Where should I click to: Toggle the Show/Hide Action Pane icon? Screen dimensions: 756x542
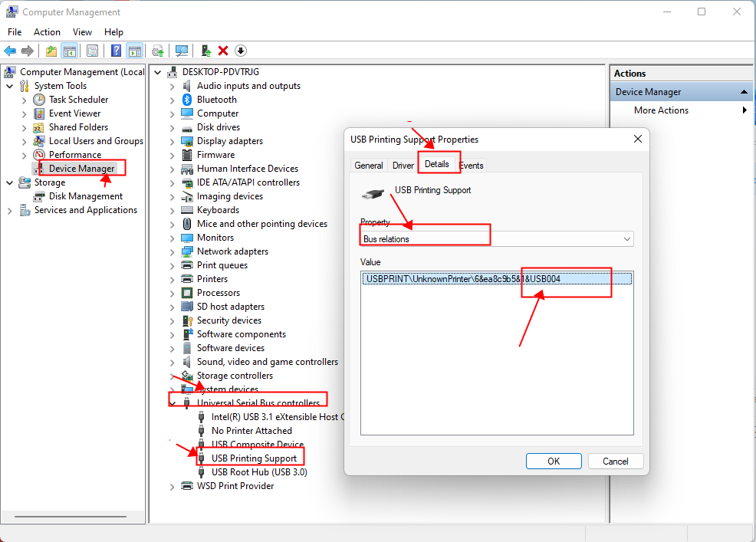point(135,51)
